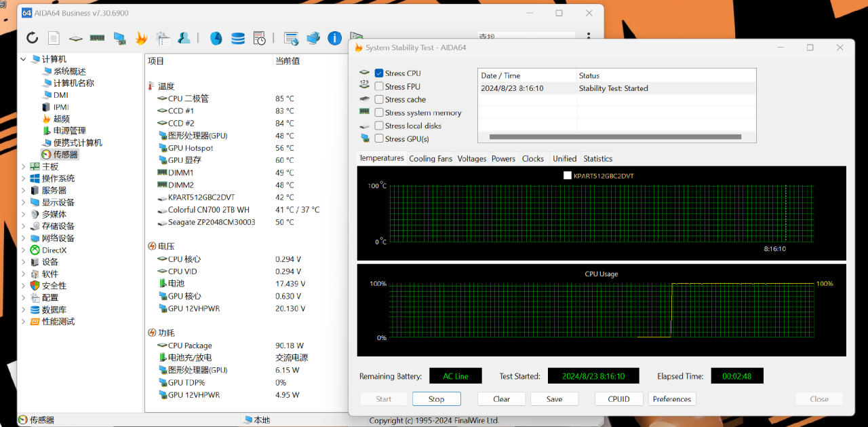Viewport: 868px width, 427px height.
Task: Switch to the Powers tab
Action: [x=503, y=159]
